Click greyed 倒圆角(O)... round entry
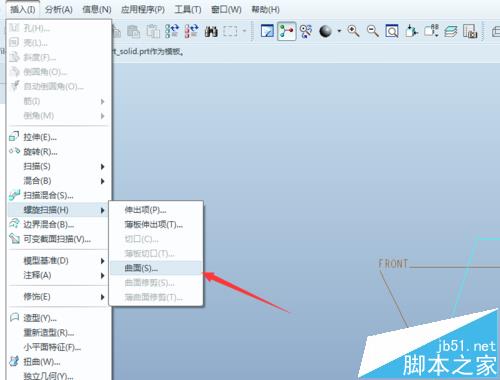This screenshot has height=380, width=500. point(58,72)
